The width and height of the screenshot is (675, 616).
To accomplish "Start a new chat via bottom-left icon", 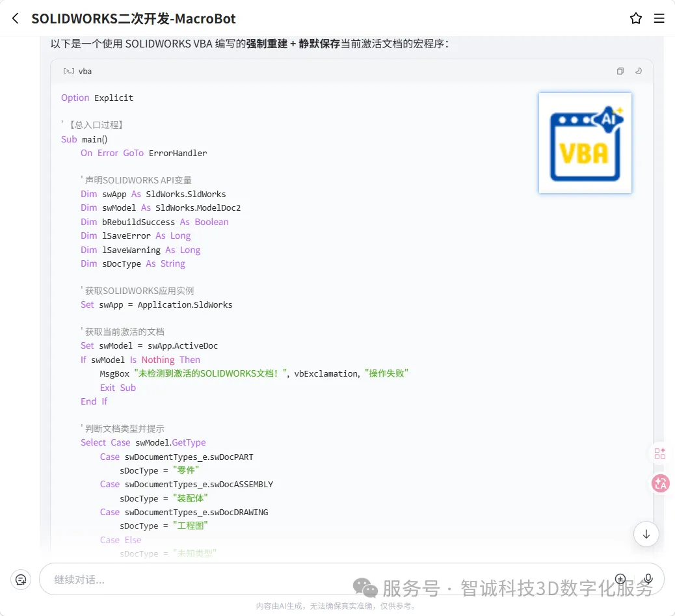I will (x=21, y=580).
